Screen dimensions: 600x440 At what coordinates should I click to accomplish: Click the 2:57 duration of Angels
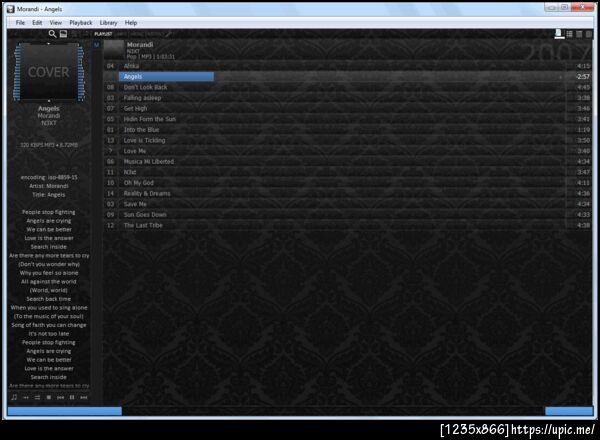(583, 77)
